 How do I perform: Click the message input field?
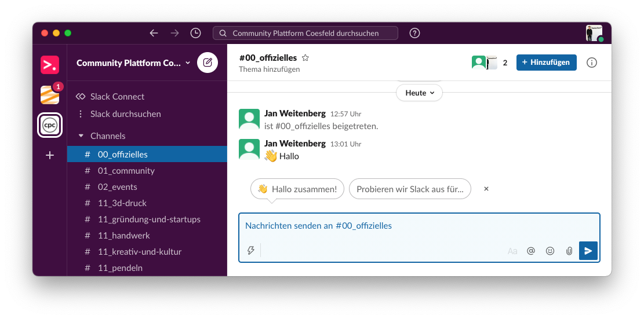(419, 226)
